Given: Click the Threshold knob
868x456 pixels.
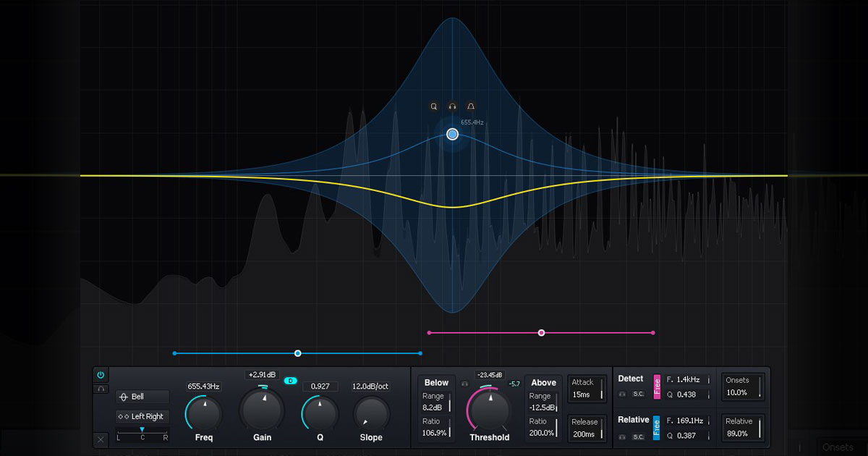Looking at the screenshot, I should [490, 410].
